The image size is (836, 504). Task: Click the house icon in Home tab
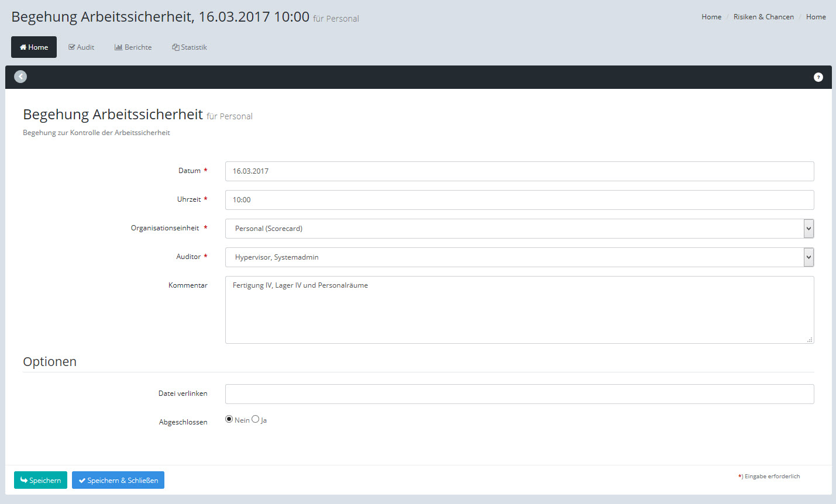[23, 47]
